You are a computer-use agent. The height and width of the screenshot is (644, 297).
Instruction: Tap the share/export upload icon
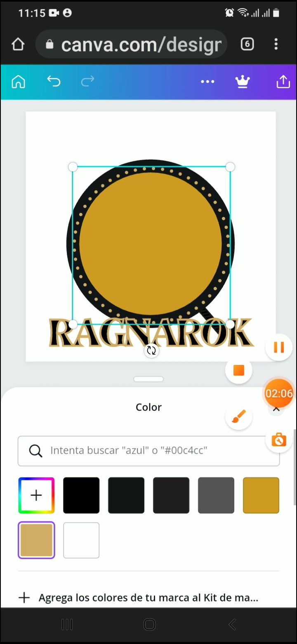pos(283,81)
